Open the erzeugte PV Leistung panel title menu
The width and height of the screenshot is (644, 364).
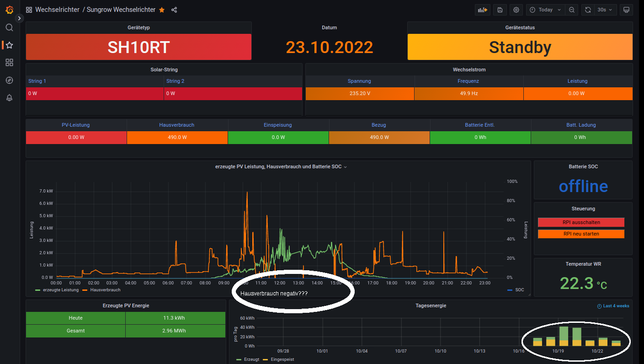coord(278,167)
